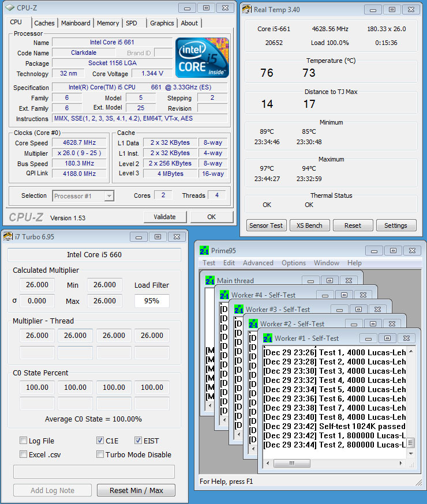
Task: Run the Sensor Test in Real Temp
Action: (266, 225)
